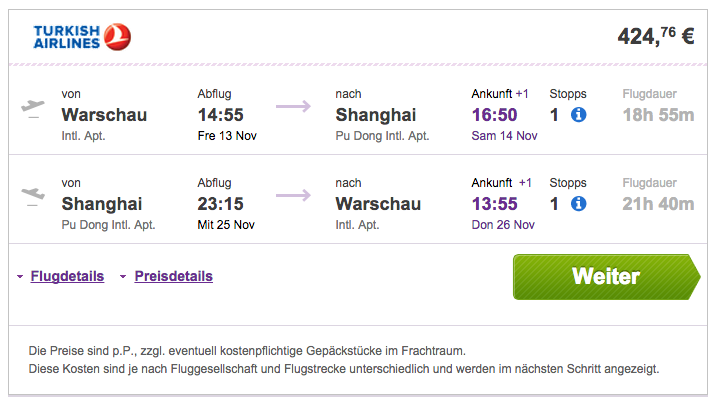Click the small triangle before Preisdetails
The height and width of the screenshot is (407, 716).
(x=123, y=277)
